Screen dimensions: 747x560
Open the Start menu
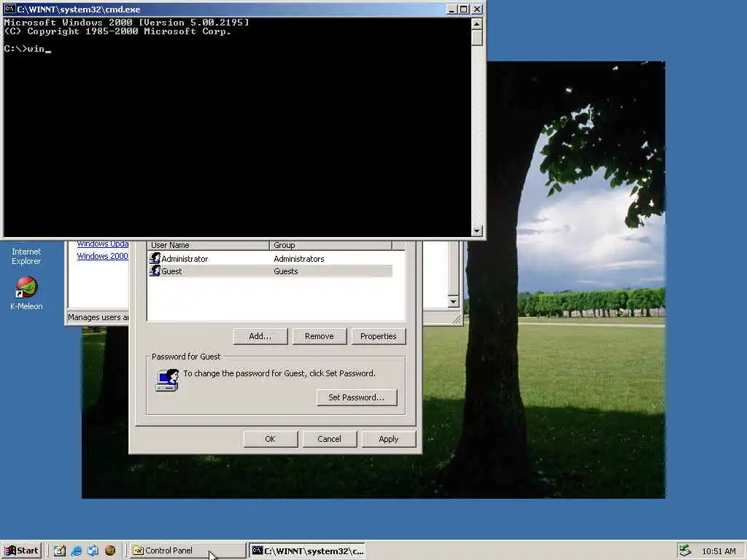(21, 551)
